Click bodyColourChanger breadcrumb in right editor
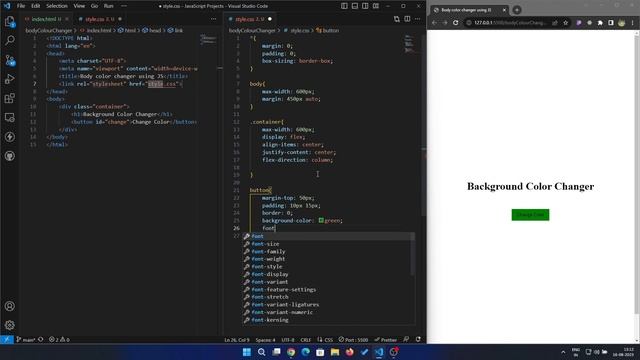 (x=252, y=30)
